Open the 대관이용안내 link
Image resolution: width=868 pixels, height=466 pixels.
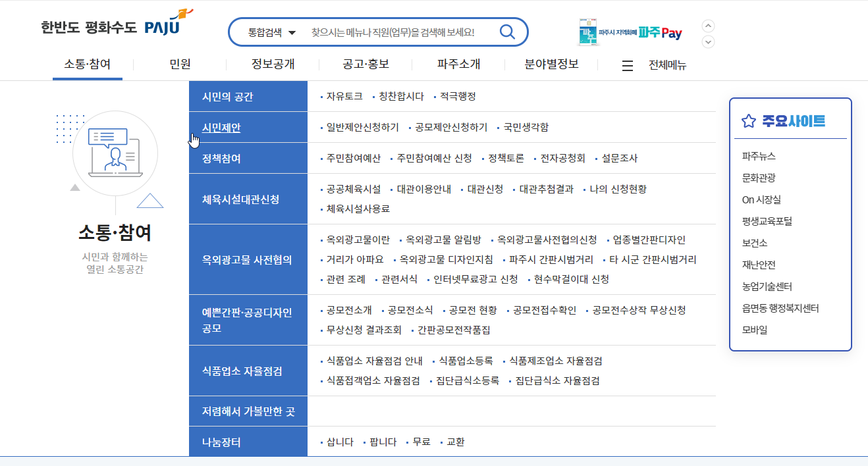click(x=424, y=189)
